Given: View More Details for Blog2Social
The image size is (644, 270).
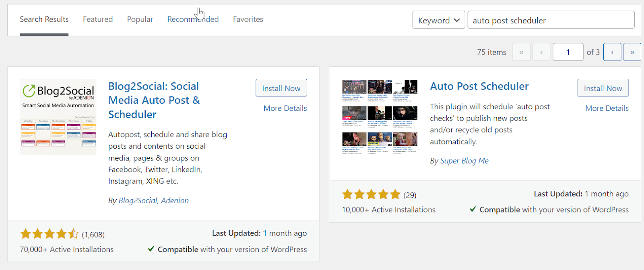Looking at the screenshot, I should [285, 108].
